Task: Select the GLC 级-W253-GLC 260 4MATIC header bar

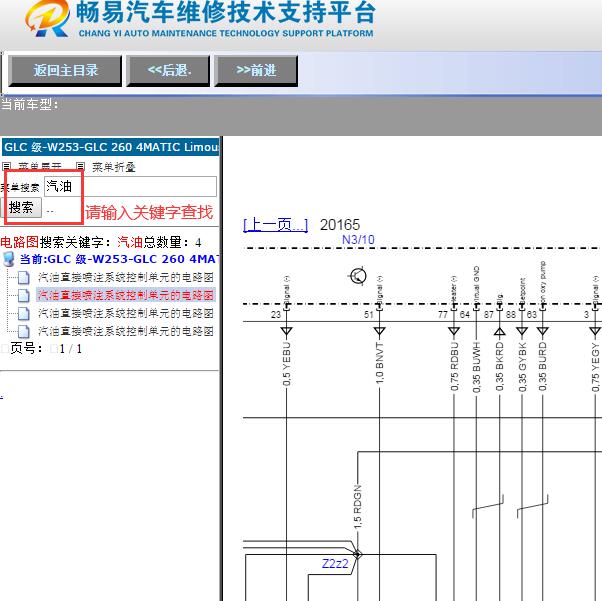Action: pyautogui.click(x=111, y=147)
